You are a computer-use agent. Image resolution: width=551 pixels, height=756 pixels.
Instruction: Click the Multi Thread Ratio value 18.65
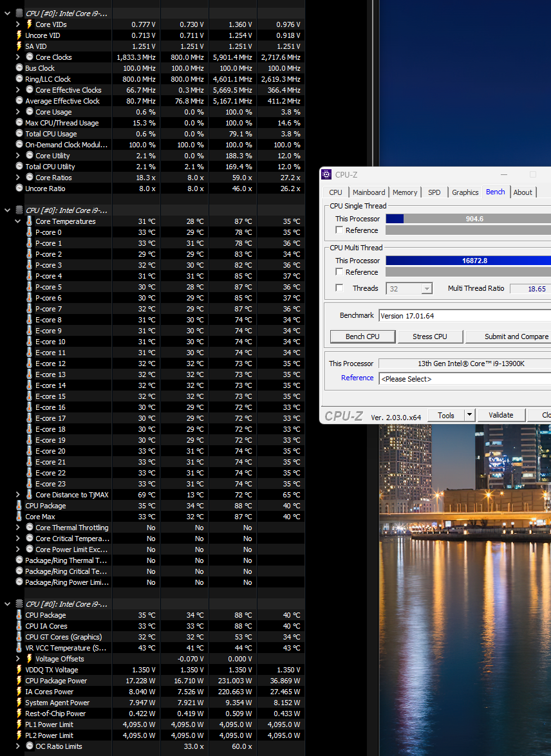coord(530,289)
